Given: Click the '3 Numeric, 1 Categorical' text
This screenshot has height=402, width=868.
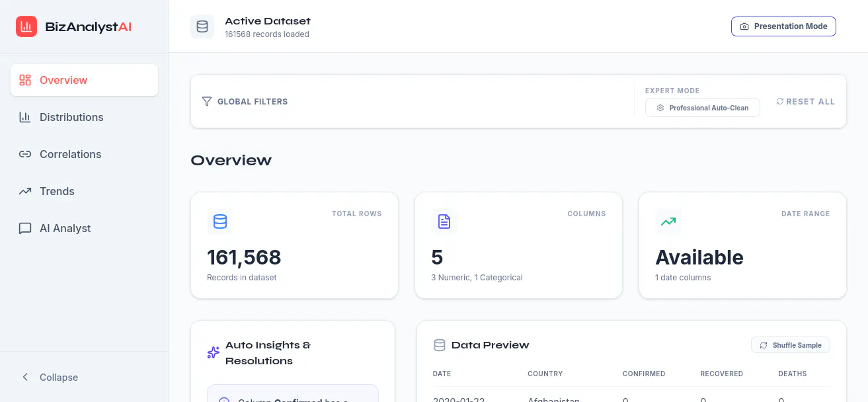Looking at the screenshot, I should click(477, 278).
